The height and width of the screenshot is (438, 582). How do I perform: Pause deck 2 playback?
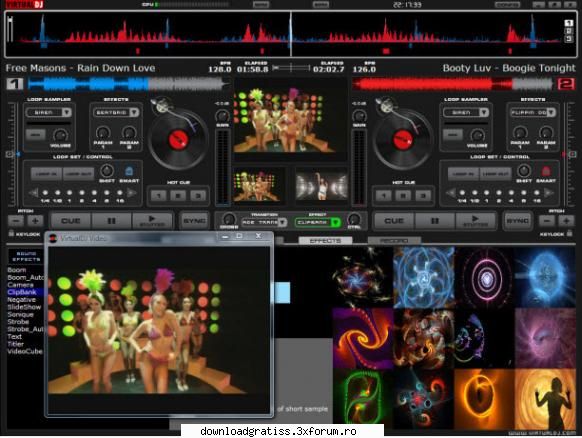pos(435,221)
